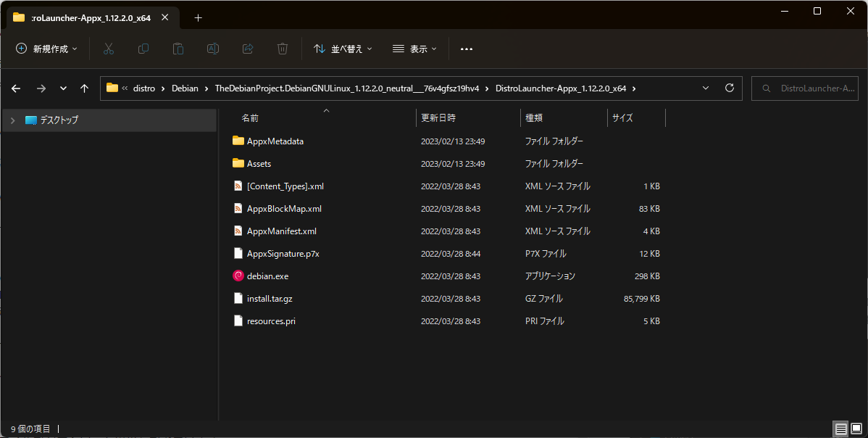Click 2022/03/28 8:44 date cell

[451, 254]
